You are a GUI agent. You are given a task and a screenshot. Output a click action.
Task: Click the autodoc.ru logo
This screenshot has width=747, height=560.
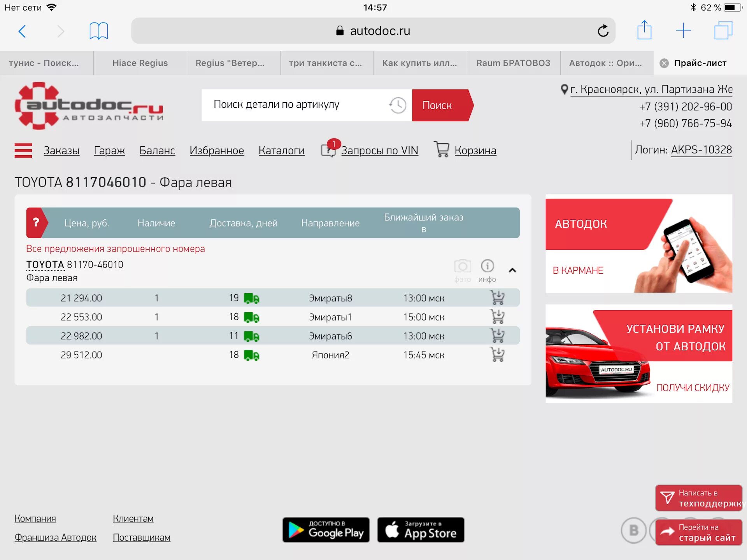(x=89, y=105)
